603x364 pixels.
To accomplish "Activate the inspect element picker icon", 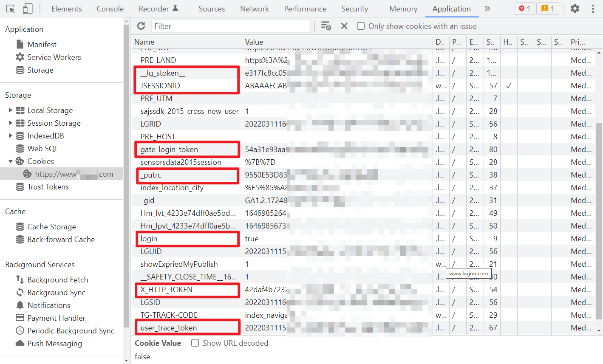I will (11, 8).
